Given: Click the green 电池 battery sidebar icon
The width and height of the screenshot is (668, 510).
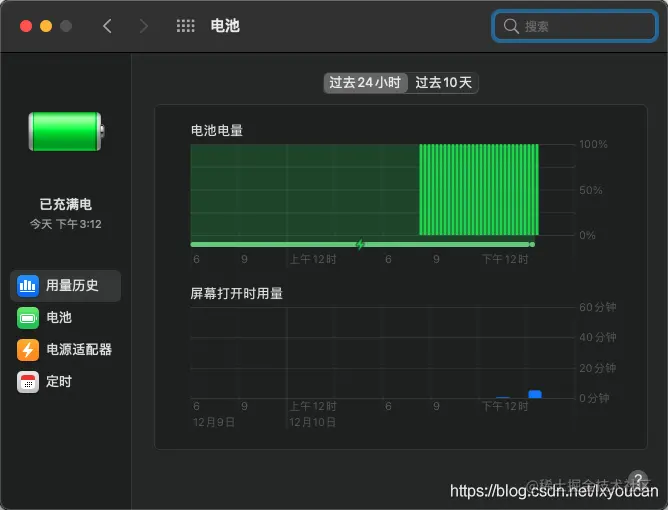Looking at the screenshot, I should (x=28, y=318).
